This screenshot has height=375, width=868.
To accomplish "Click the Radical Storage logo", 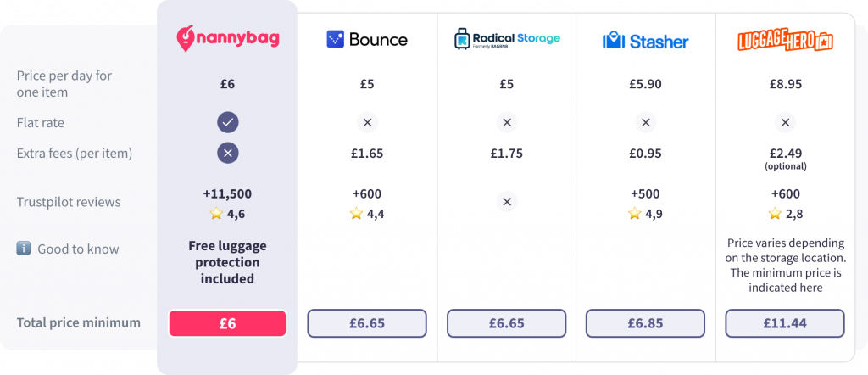I will click(x=507, y=39).
